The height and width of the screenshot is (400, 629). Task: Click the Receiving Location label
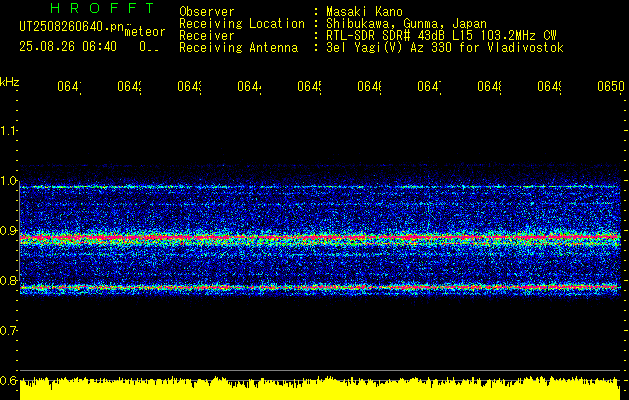242,23
